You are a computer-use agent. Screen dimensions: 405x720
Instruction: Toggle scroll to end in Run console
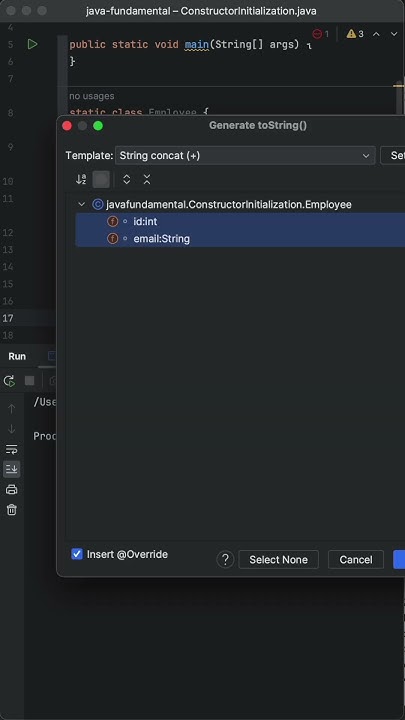click(11, 469)
